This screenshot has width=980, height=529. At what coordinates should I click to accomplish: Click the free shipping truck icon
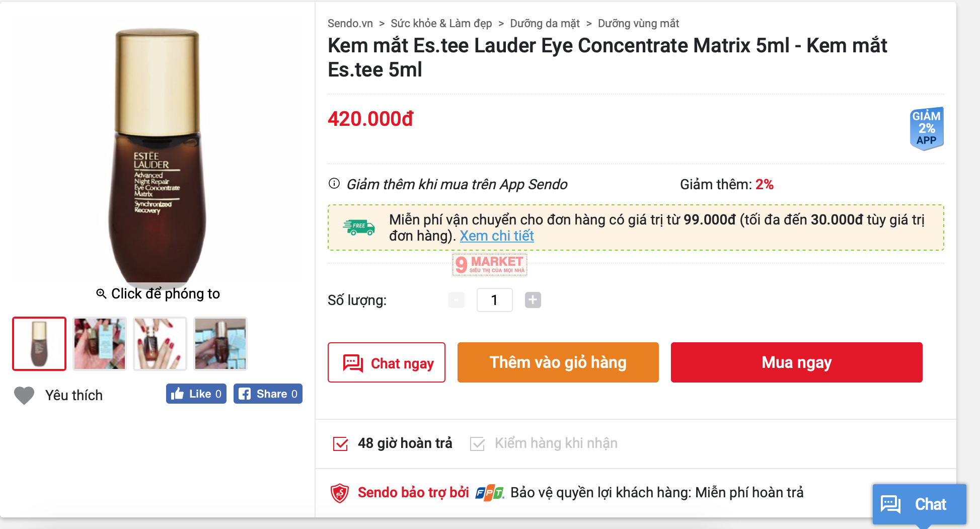pos(359,228)
